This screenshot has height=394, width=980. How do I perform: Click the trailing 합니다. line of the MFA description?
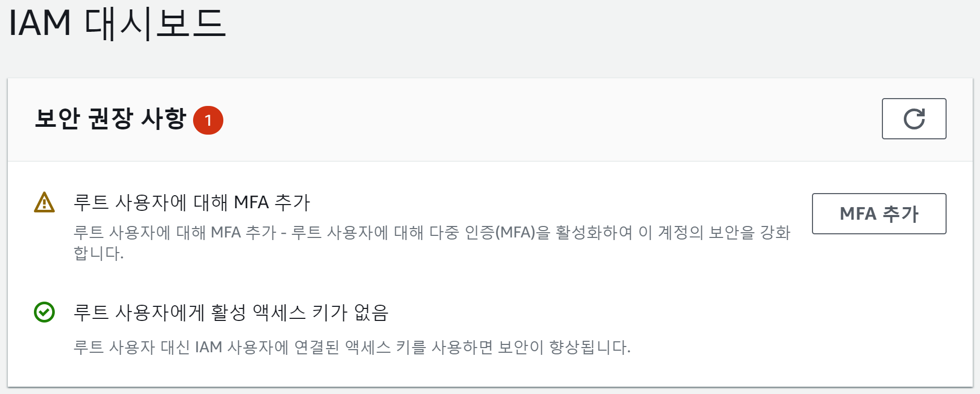pyautogui.click(x=99, y=253)
